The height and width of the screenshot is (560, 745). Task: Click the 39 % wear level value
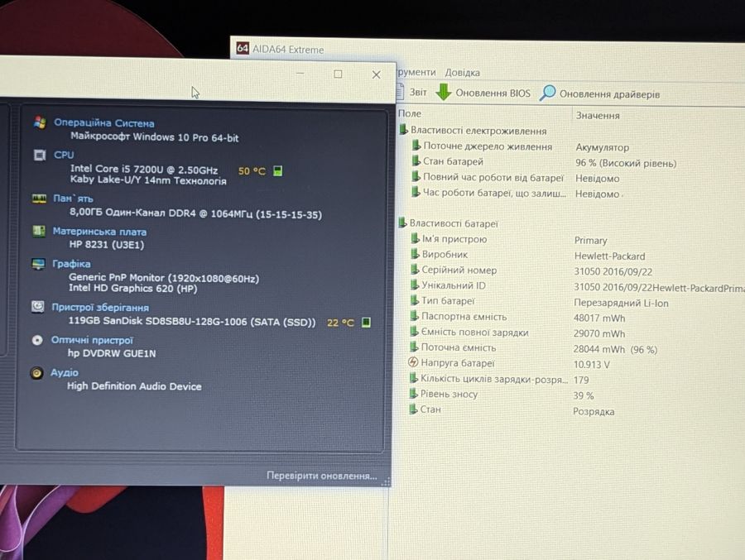584,395
